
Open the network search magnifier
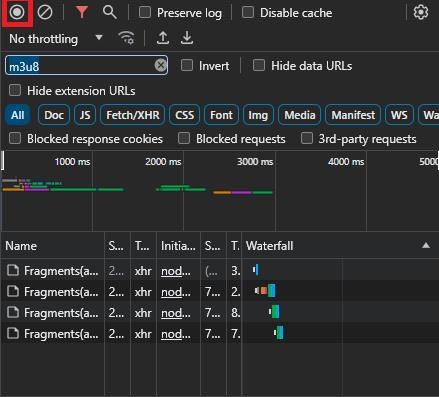click(x=110, y=12)
